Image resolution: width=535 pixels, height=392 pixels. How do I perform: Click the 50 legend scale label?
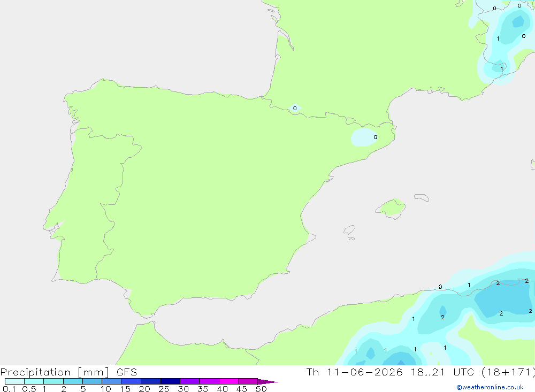(261, 389)
